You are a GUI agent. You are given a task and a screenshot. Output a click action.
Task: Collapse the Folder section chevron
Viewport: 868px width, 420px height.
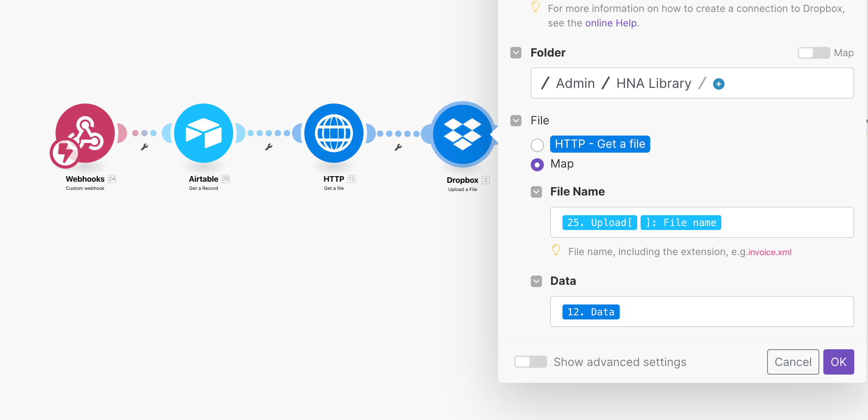[516, 53]
